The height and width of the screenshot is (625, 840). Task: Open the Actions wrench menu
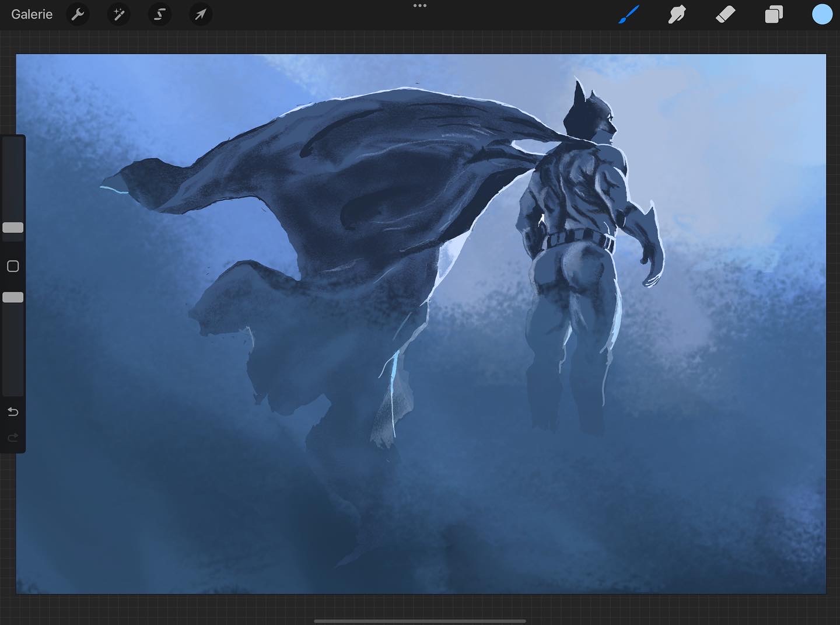coord(78,15)
